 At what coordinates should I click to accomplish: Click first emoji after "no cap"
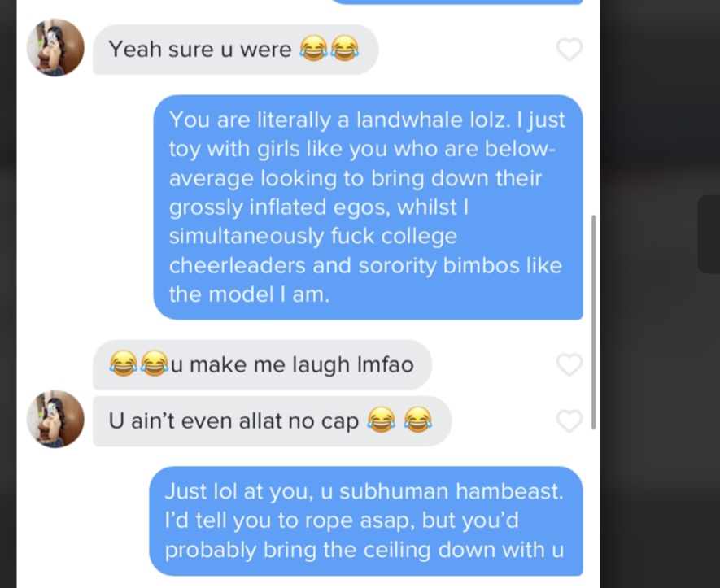[x=381, y=420]
